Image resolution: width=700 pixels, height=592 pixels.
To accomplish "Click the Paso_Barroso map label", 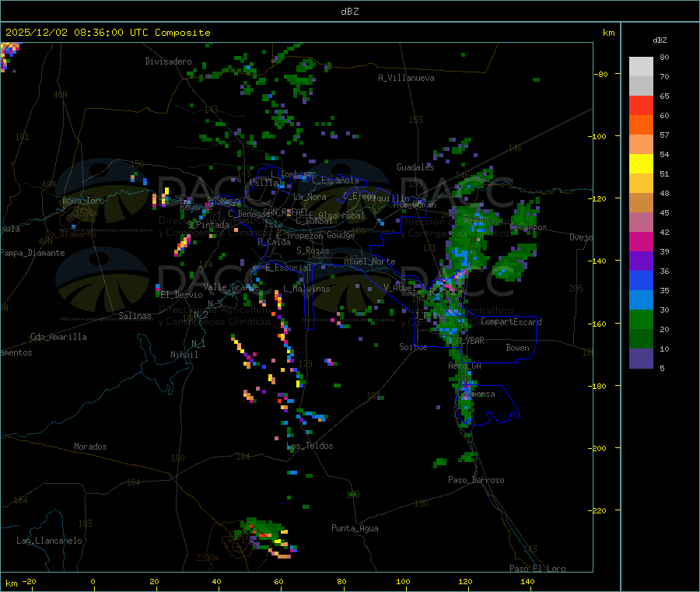I will coord(476,480).
